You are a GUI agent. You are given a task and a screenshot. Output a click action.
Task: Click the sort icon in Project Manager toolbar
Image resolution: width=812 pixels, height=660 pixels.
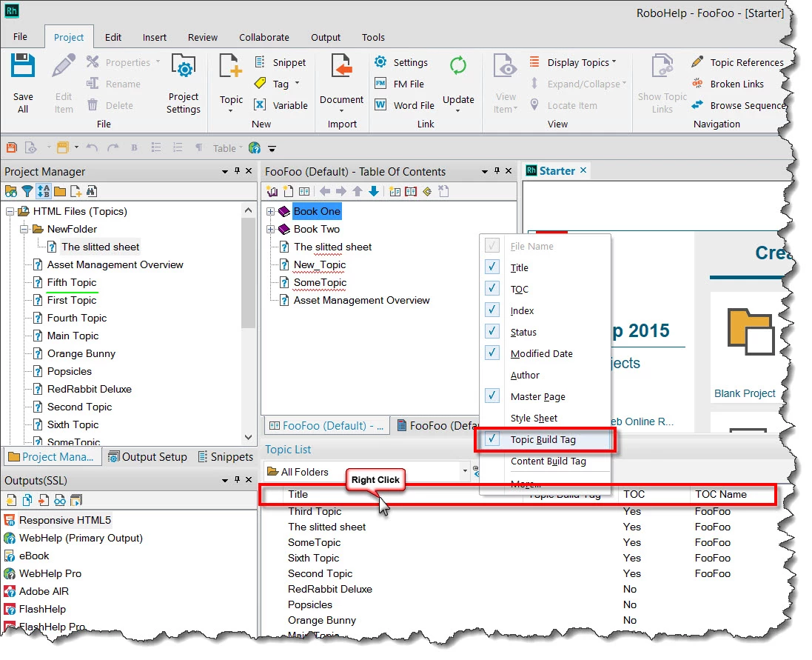point(44,192)
